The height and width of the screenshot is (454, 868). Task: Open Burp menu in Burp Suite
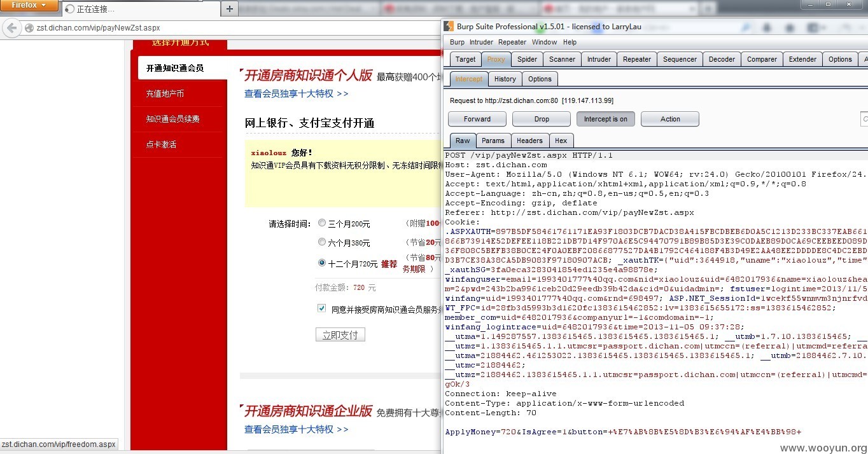pos(457,42)
